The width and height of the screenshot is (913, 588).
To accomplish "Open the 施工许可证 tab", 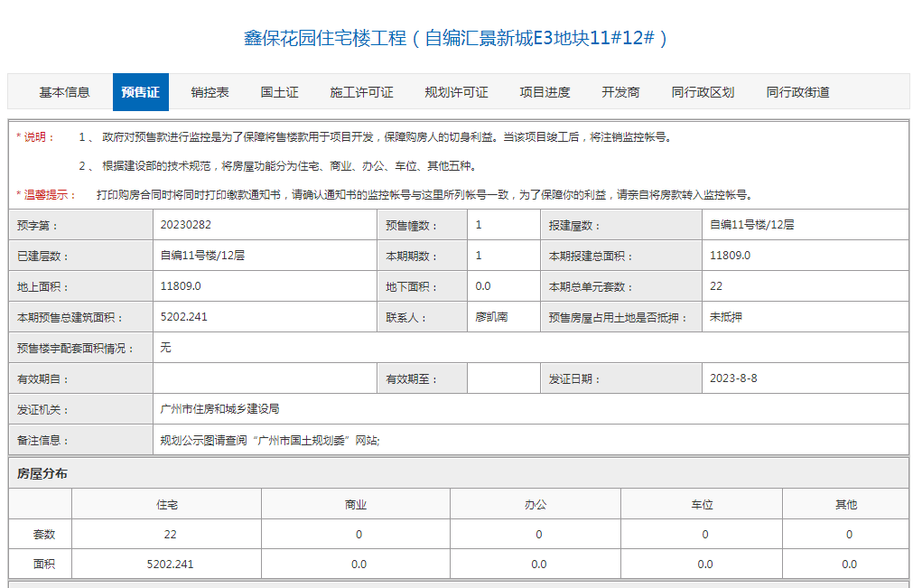I will pos(360,91).
